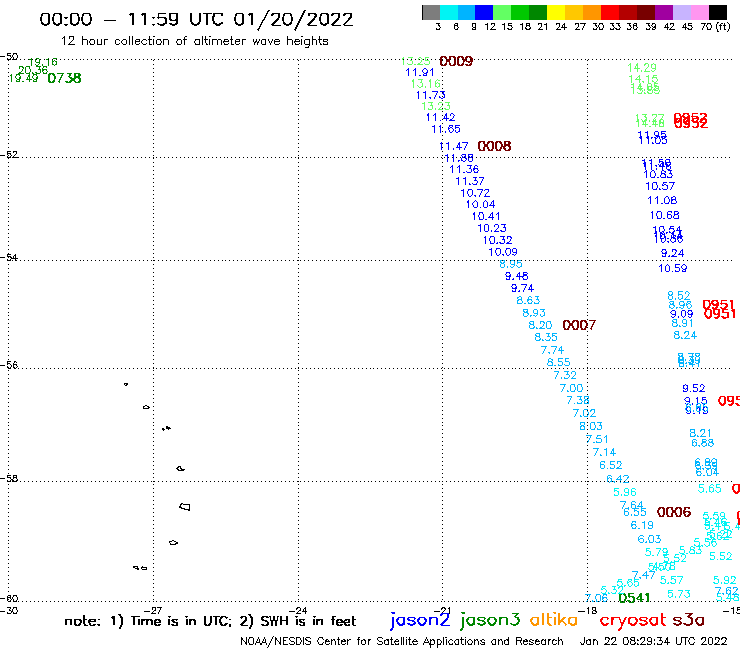Click wave height value 10.72

[475, 193]
